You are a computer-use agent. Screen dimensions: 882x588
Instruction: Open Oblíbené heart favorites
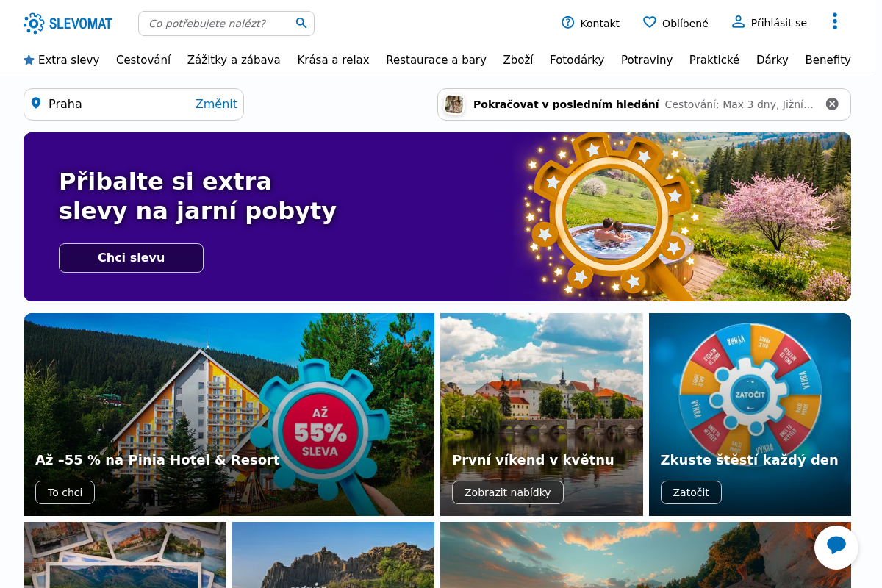tap(649, 23)
